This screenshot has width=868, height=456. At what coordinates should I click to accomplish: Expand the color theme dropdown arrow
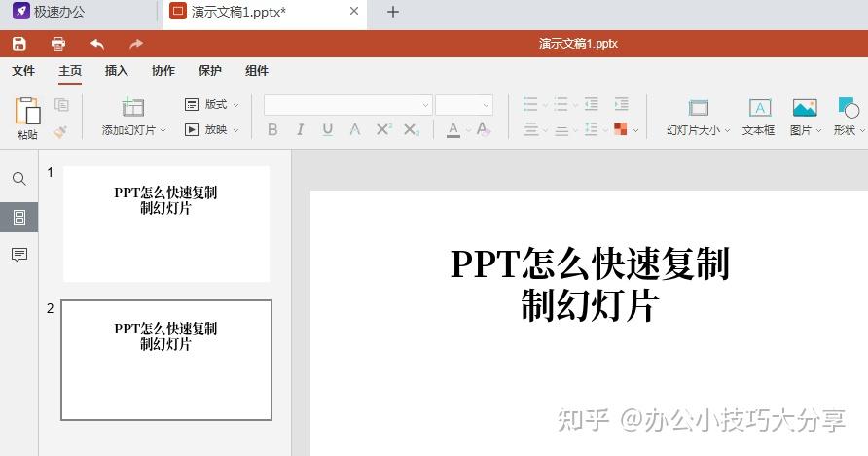coord(635,130)
